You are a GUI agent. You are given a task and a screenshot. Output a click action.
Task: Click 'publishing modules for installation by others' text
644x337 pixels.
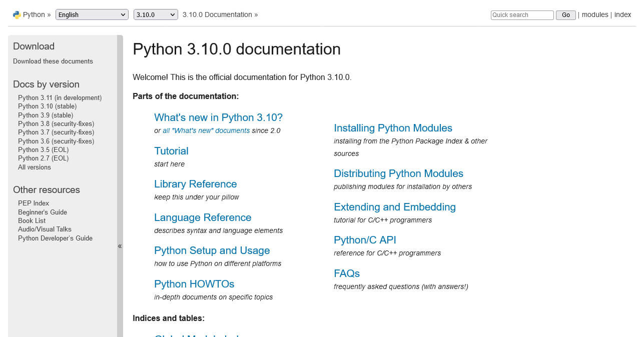tap(403, 186)
